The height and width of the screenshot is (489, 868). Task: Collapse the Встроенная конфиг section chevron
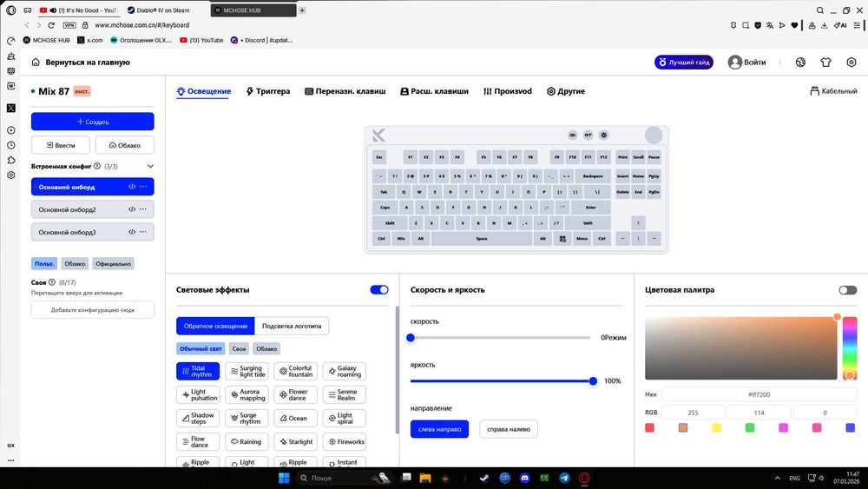(150, 166)
